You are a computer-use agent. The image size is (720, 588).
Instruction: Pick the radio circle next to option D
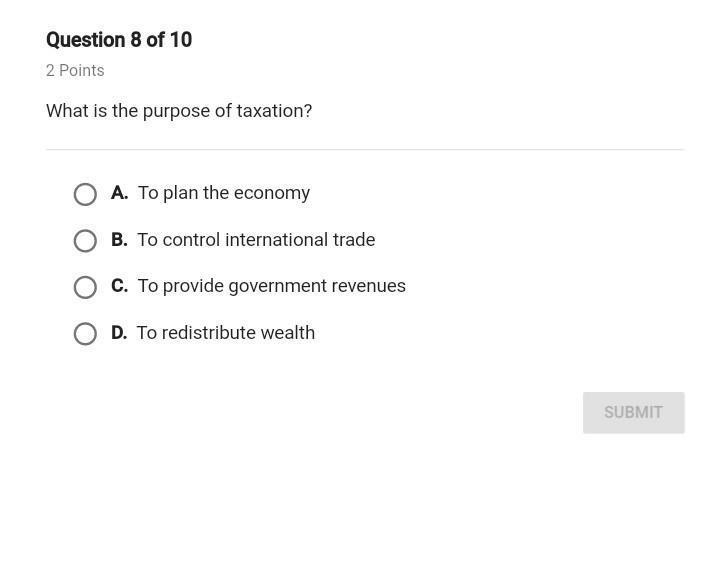85,334
